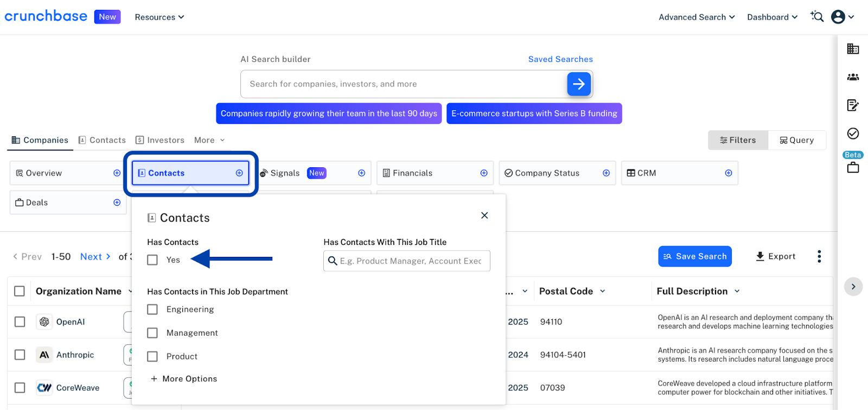Open the Beta briefcase icon in right sidebar
This screenshot has height=410, width=868.
(x=853, y=168)
